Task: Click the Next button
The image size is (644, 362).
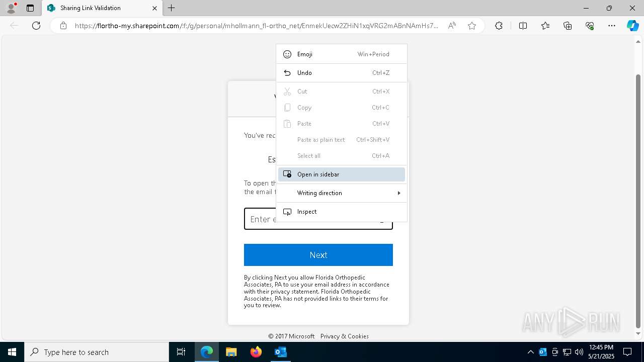Action: pos(318,255)
